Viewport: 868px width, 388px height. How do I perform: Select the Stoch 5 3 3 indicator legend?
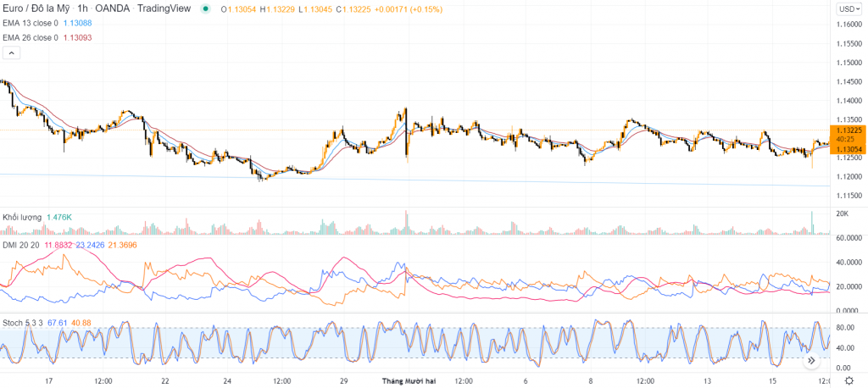[24, 323]
